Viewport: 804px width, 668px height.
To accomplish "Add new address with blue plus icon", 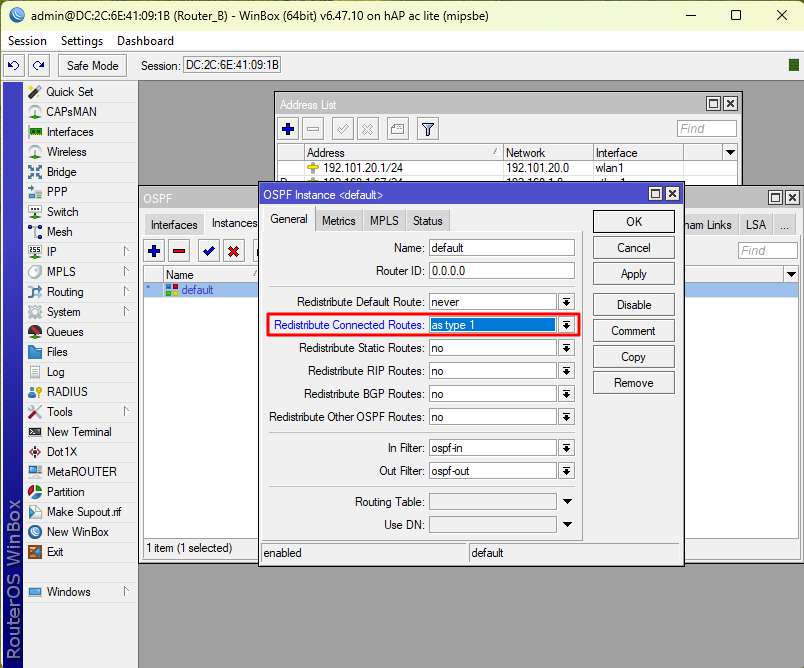I will (x=289, y=129).
